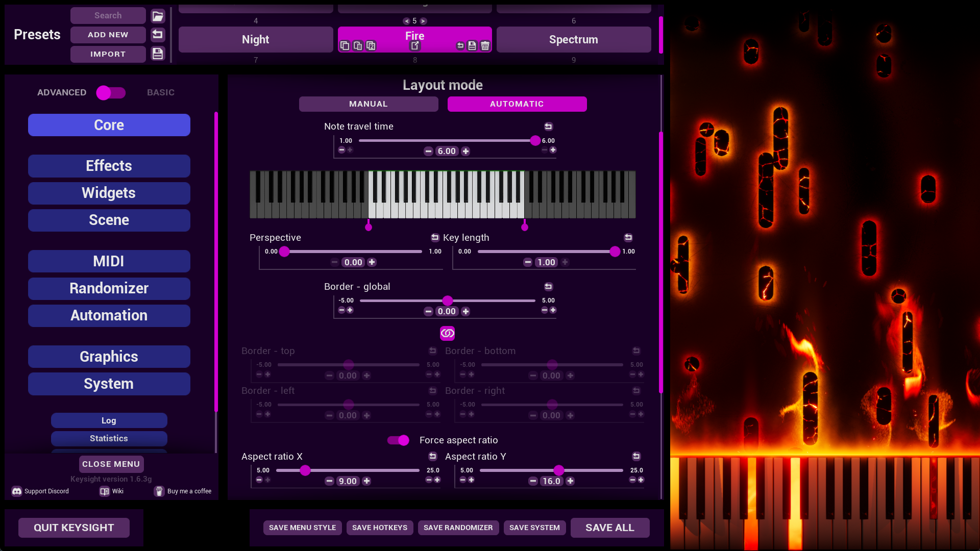Open the Scene section
Screen dimensions: 980x551
pyautogui.click(x=109, y=220)
